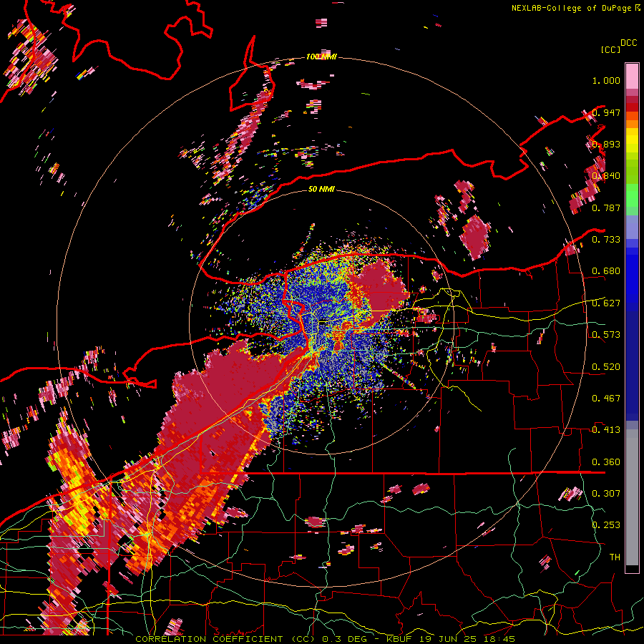644x644 pixels.
Task: Click the 0.947 value on the color scale
Action: [x=606, y=112]
